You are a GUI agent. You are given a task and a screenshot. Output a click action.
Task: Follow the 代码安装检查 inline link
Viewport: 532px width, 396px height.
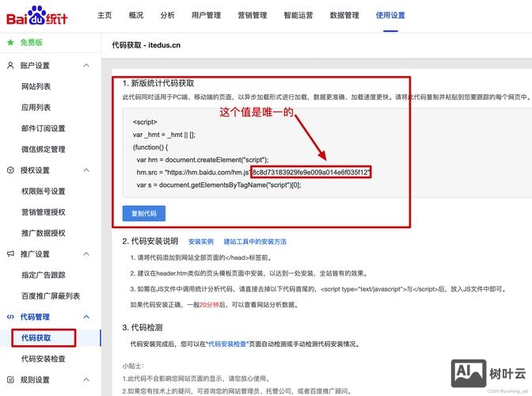[x=227, y=344]
